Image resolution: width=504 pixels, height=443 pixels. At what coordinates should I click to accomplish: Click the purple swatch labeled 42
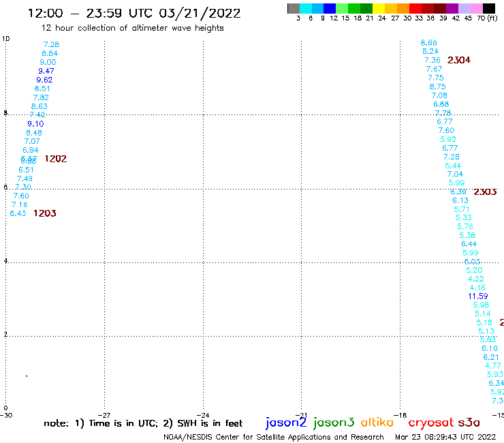pyautogui.click(x=452, y=8)
